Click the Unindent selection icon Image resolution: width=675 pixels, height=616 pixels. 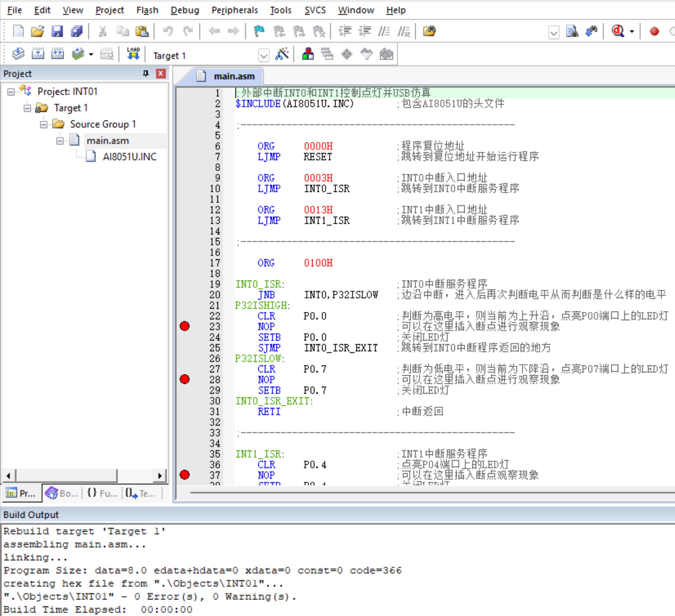tap(365, 31)
